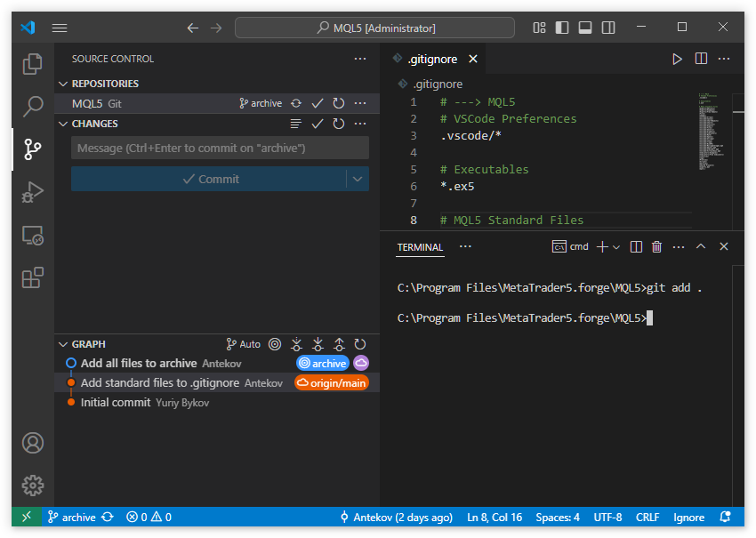
Task: Select the 'Initial commit' by Yuriy Bykov
Action: 217,403
